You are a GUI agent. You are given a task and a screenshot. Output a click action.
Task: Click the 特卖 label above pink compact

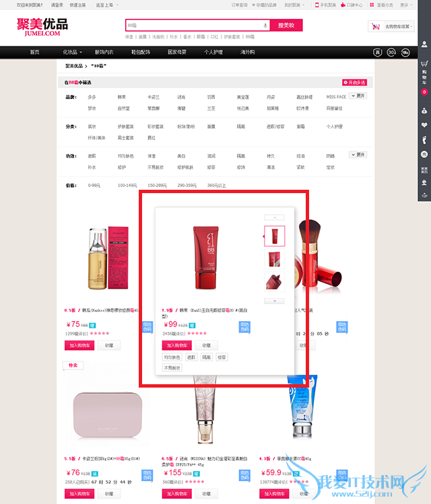(73, 365)
